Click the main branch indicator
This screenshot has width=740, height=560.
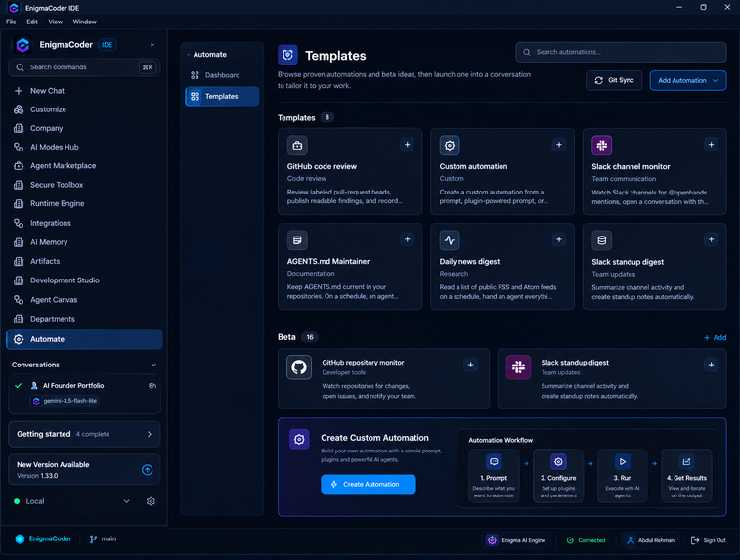(103, 538)
